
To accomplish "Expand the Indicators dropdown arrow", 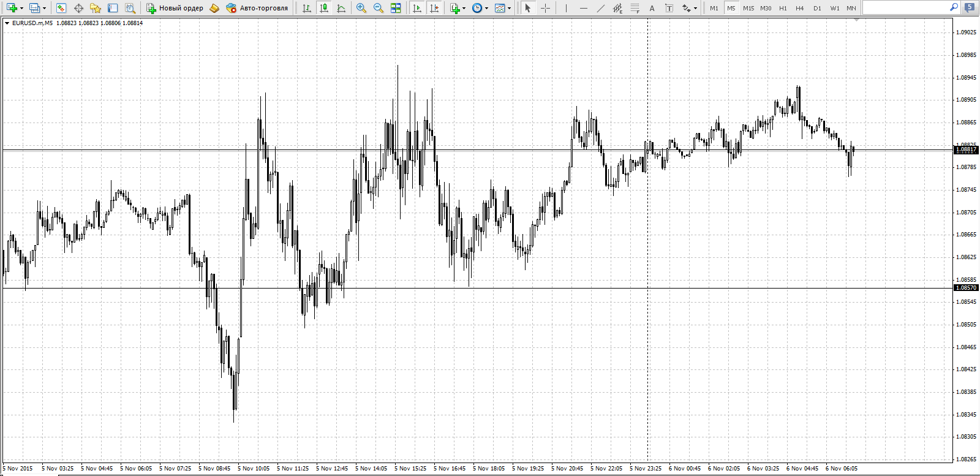I will [464, 8].
